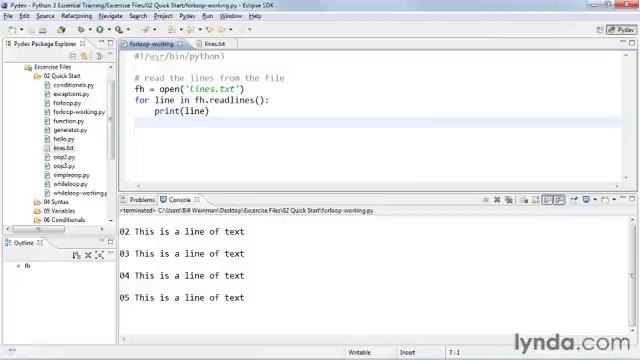This screenshot has width=640, height=360.
Task: Open the External Tools dropdown arrow
Action: click(128, 30)
